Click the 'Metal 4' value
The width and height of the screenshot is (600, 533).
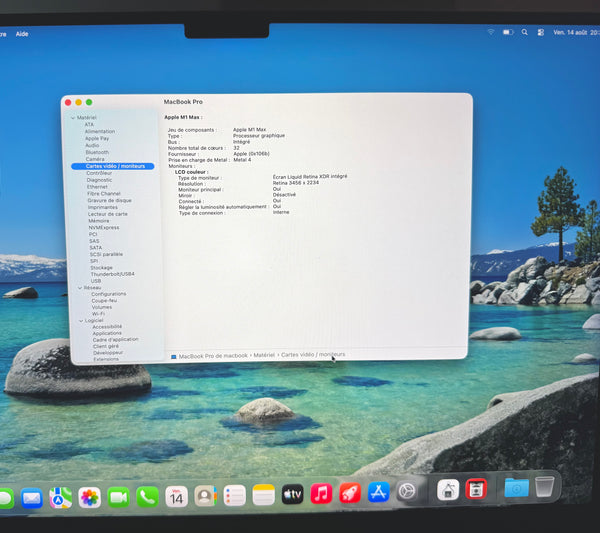[x=242, y=160]
